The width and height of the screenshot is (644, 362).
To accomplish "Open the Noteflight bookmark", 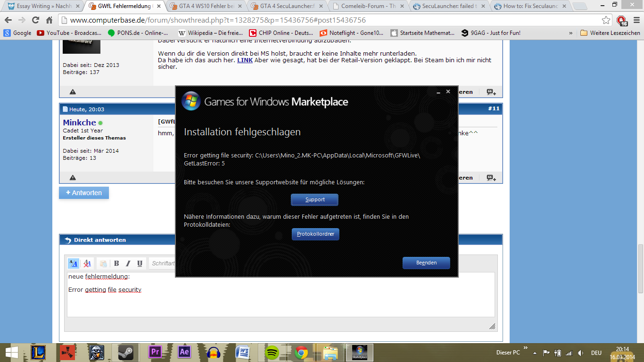I will pyautogui.click(x=352, y=33).
